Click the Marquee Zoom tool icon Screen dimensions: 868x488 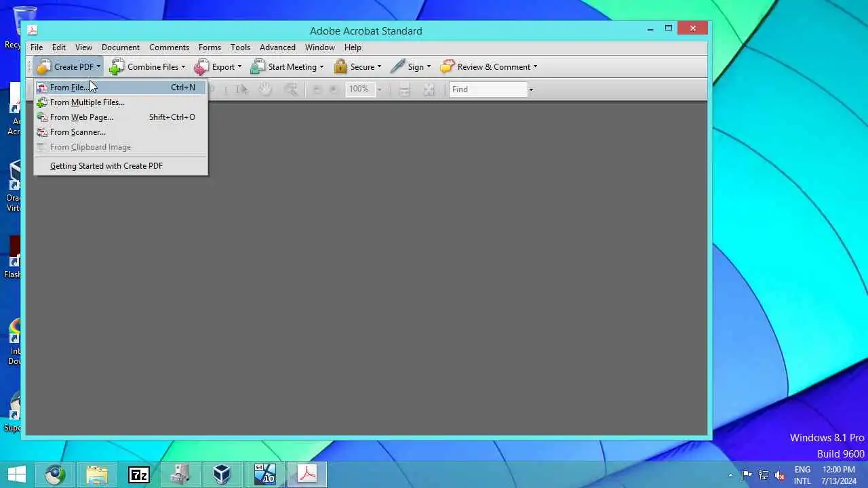pos(291,89)
